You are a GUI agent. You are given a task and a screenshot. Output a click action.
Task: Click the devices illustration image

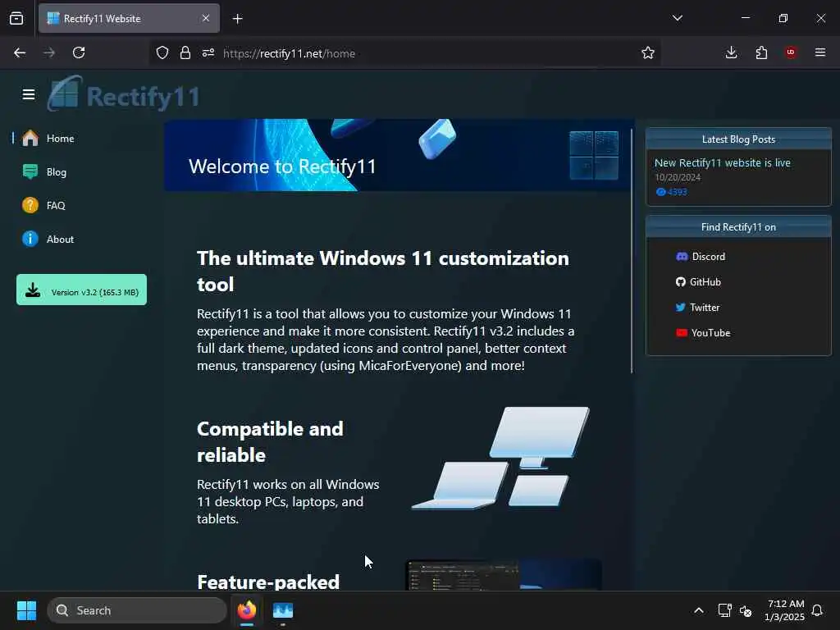click(x=500, y=458)
